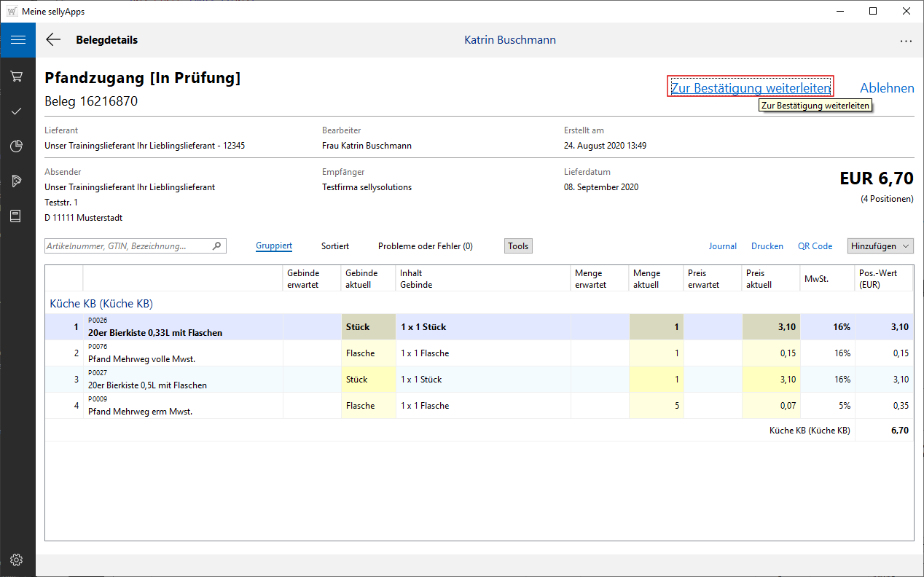
Task: Go back using the arrow icon
Action: [x=53, y=40]
